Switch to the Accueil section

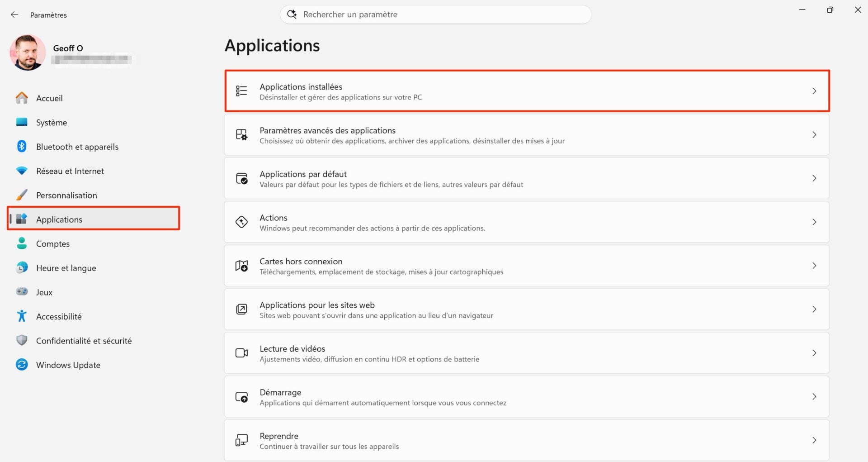point(49,98)
